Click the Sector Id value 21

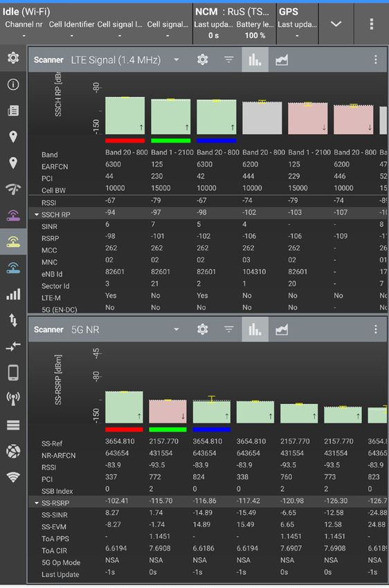click(154, 284)
